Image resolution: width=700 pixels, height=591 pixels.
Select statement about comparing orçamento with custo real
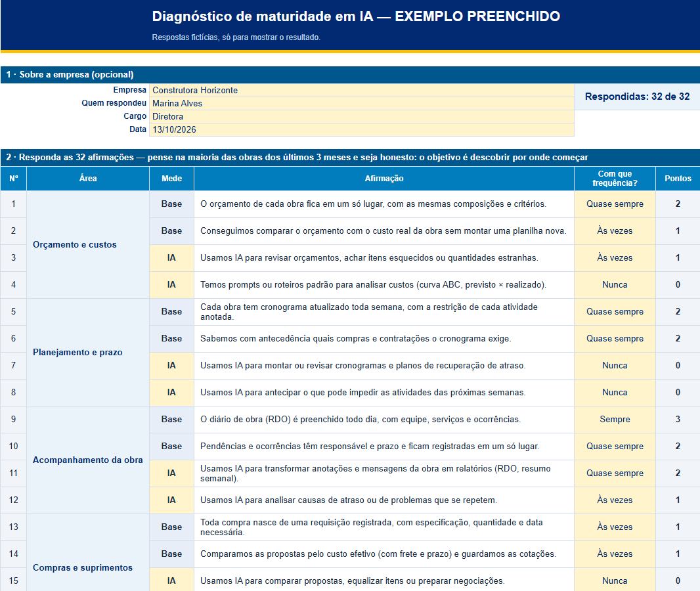pos(384,230)
